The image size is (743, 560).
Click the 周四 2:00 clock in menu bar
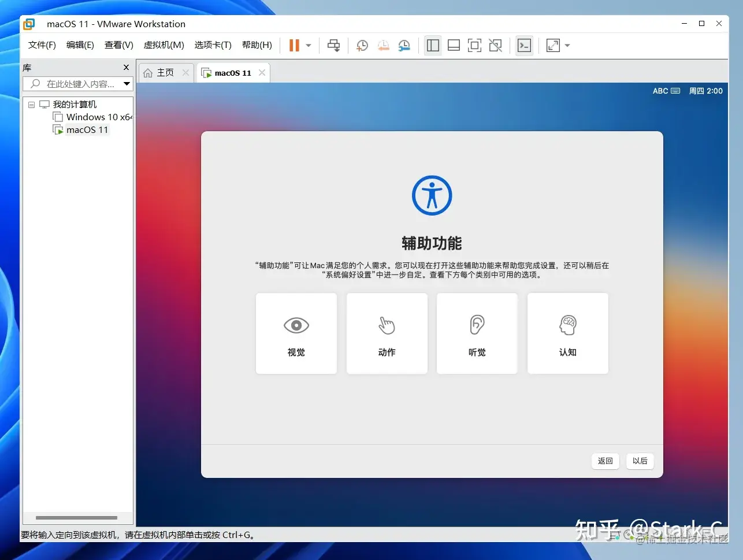tap(706, 91)
